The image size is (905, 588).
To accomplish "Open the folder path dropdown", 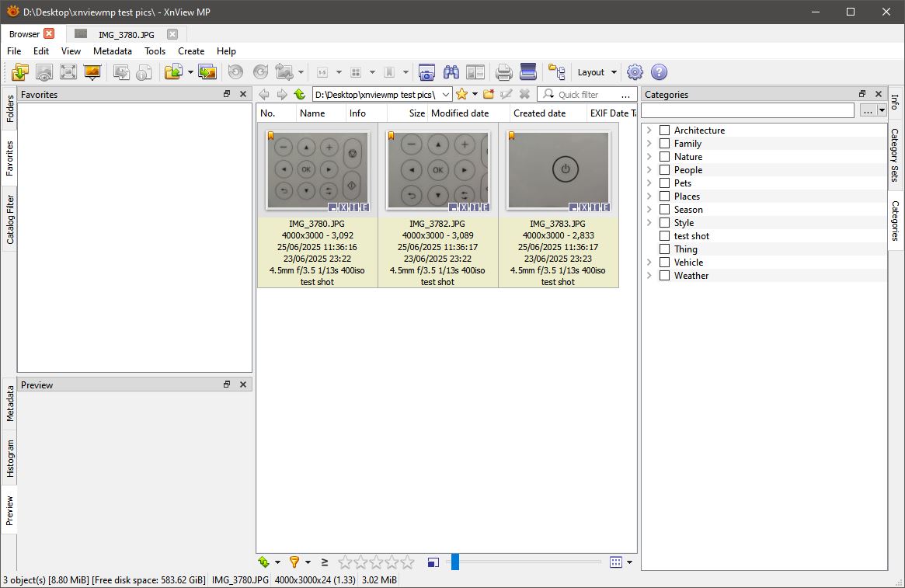I will point(446,95).
